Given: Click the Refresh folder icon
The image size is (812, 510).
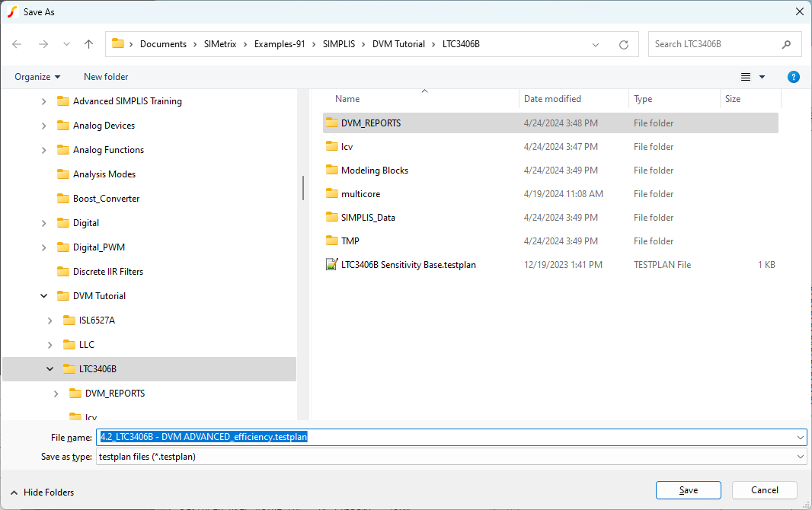Looking at the screenshot, I should point(623,44).
